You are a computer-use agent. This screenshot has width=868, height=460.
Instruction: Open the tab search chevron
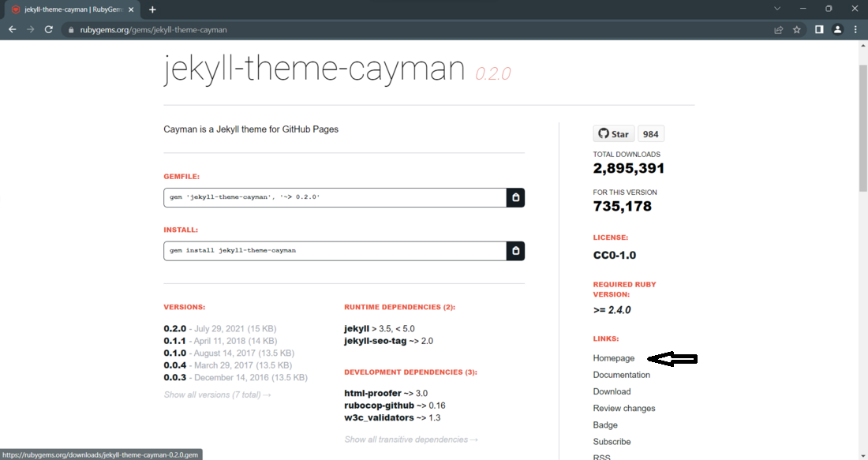[x=777, y=9]
